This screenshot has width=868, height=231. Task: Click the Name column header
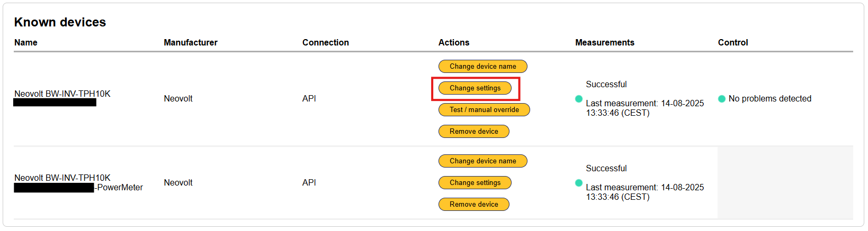[26, 43]
